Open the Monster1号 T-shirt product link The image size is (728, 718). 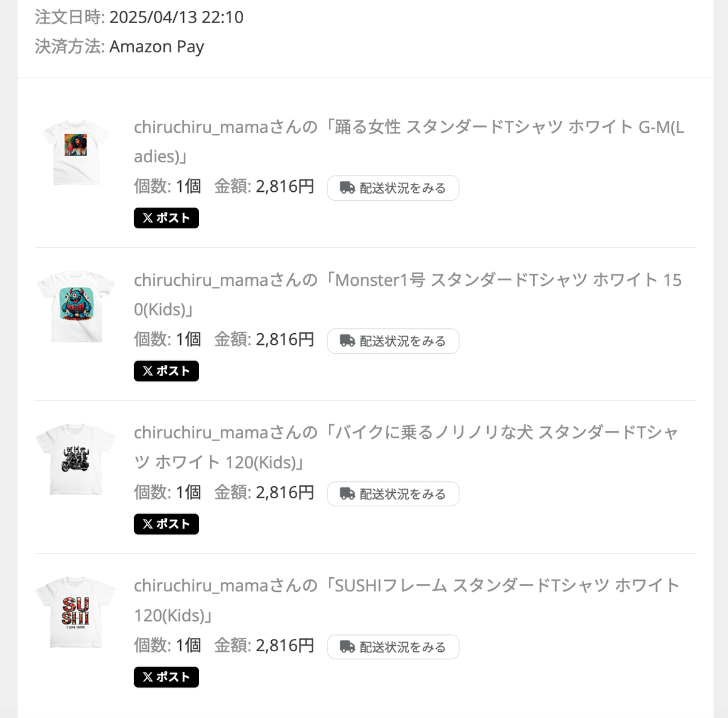coord(408,280)
